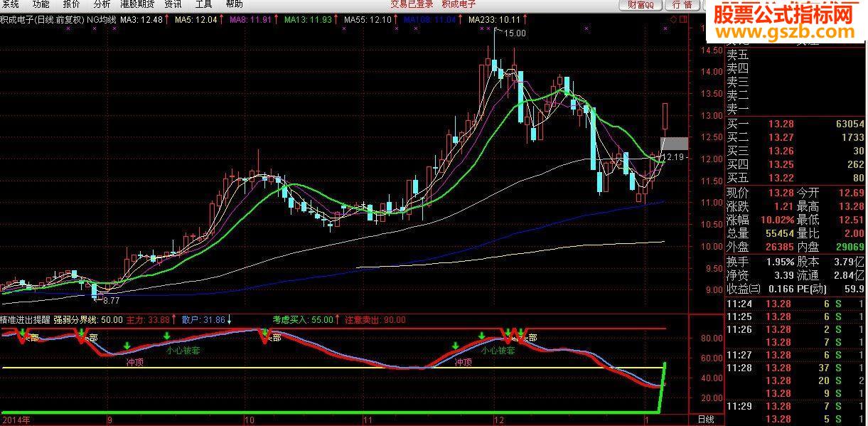Viewport: 868px width, 426px height.
Task: Click the 15.00 high price flag
Action: coord(515,33)
